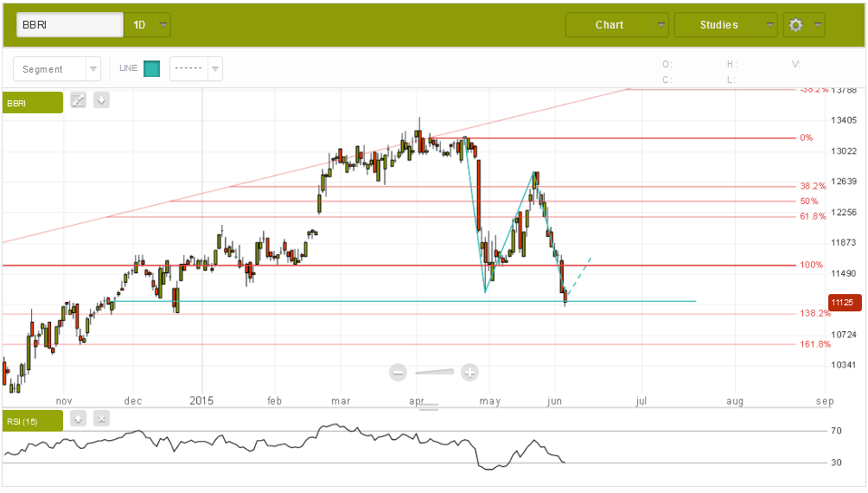Image resolution: width=868 pixels, height=493 pixels.
Task: Click the zoom out minus button
Action: point(398,373)
